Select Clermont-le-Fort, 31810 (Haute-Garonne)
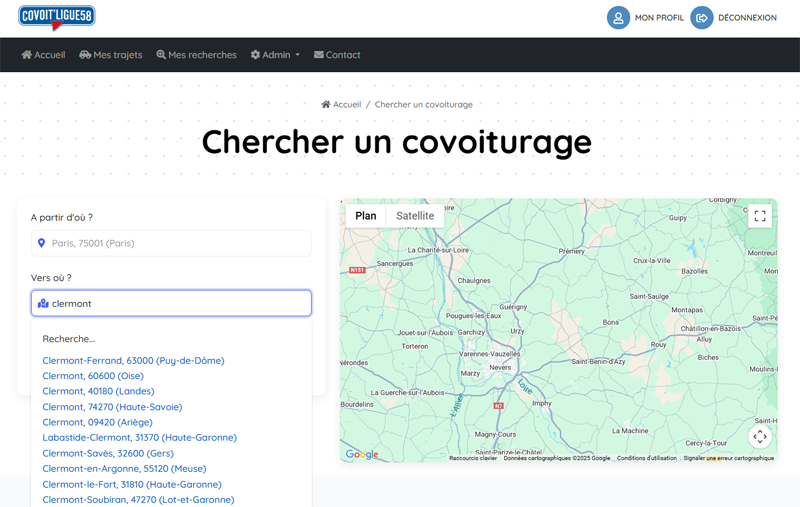This screenshot has height=507, width=800. coord(132,485)
